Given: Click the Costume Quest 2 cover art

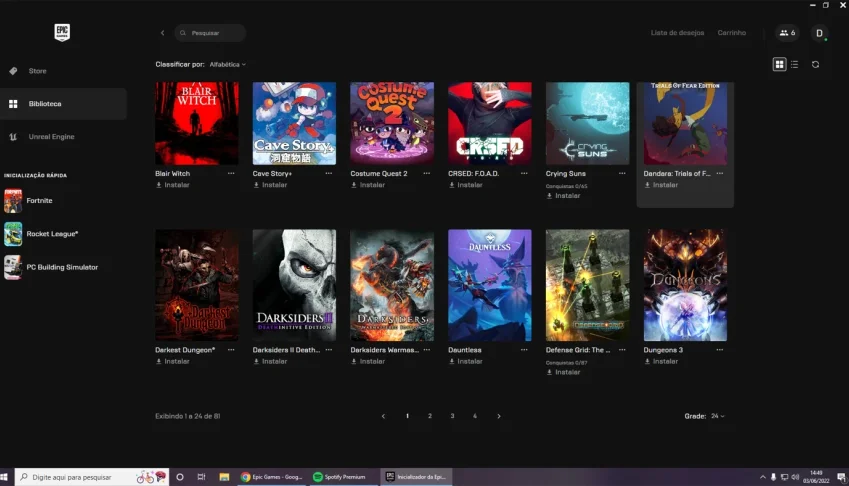Looking at the screenshot, I should click(x=392, y=123).
